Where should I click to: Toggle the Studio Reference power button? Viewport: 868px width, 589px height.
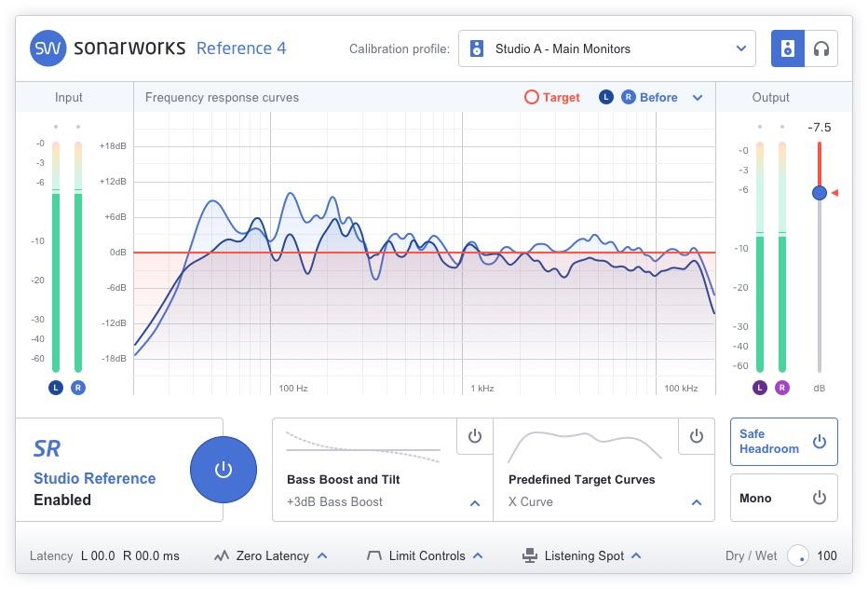pyautogui.click(x=223, y=470)
